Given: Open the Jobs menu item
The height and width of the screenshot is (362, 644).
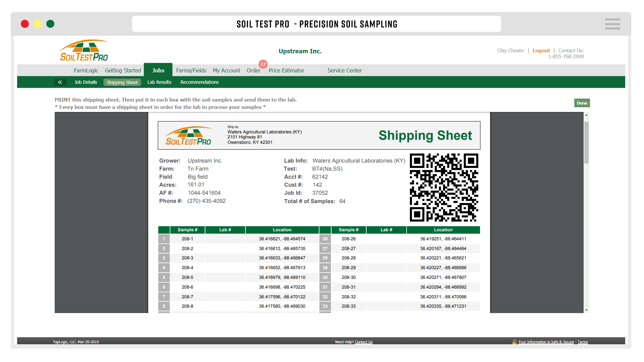Looking at the screenshot, I should (x=158, y=70).
